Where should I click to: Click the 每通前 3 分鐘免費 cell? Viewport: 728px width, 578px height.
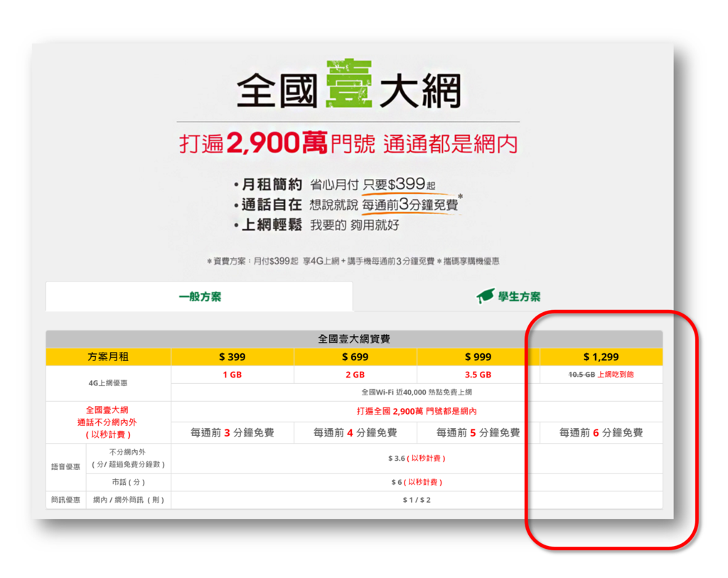pos(232,432)
